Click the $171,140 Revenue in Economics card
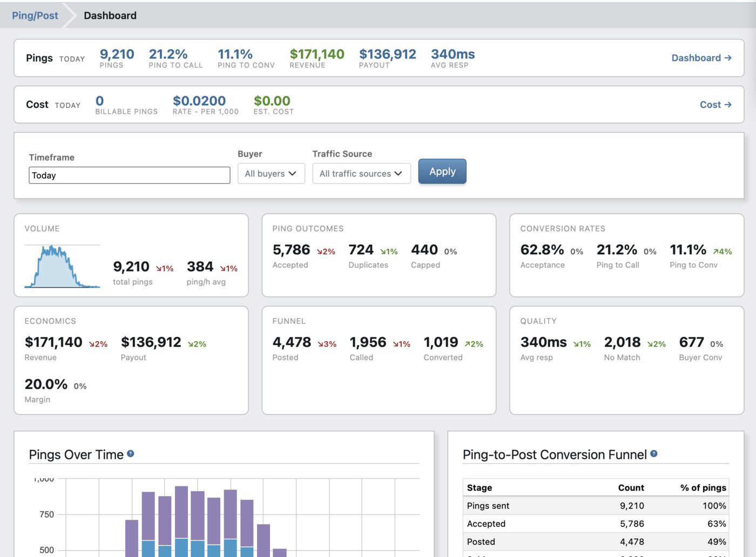Viewport: 756px width, 557px height. tap(53, 342)
